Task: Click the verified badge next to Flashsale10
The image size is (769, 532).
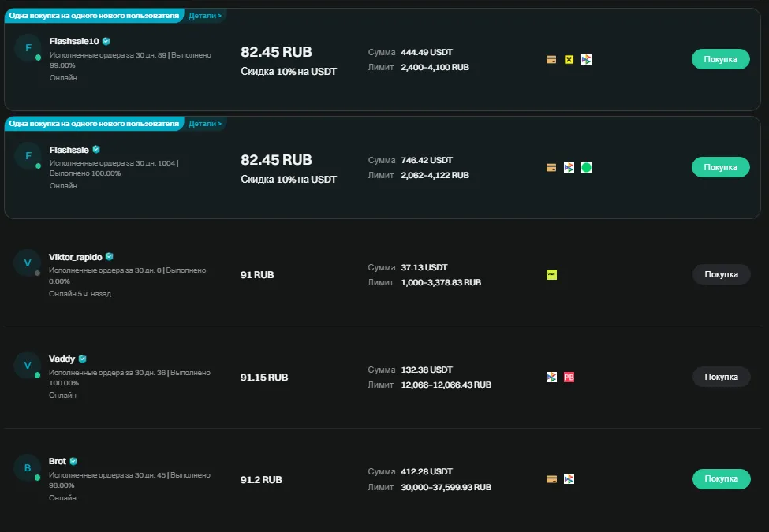Action: pos(105,41)
